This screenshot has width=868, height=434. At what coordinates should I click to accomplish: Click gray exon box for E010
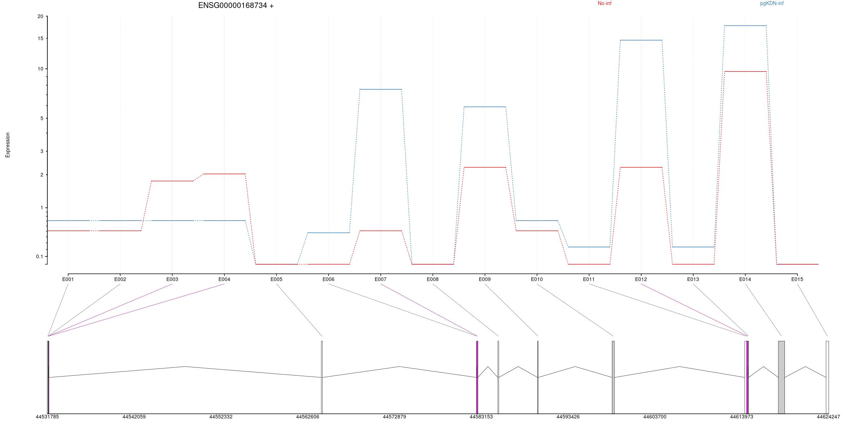click(613, 377)
